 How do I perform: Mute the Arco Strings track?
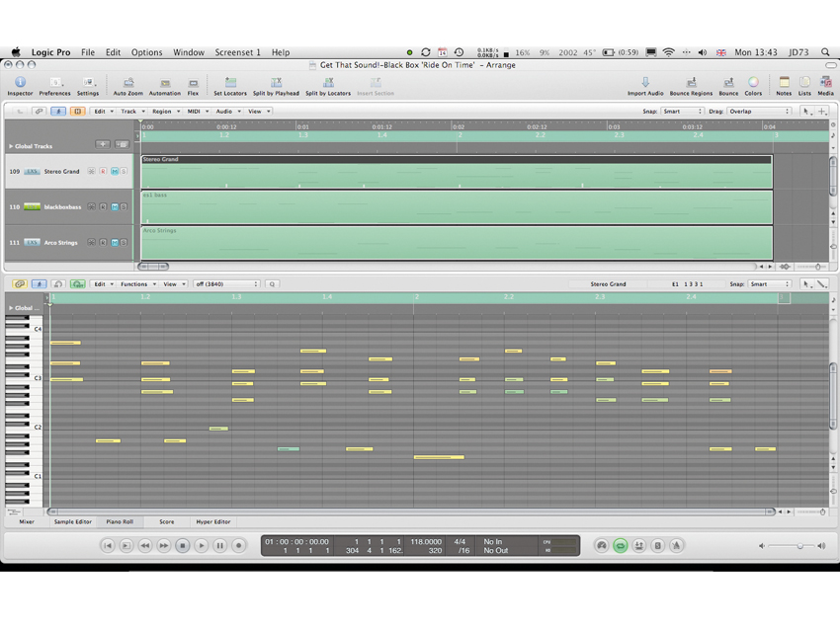pyautogui.click(x=114, y=243)
